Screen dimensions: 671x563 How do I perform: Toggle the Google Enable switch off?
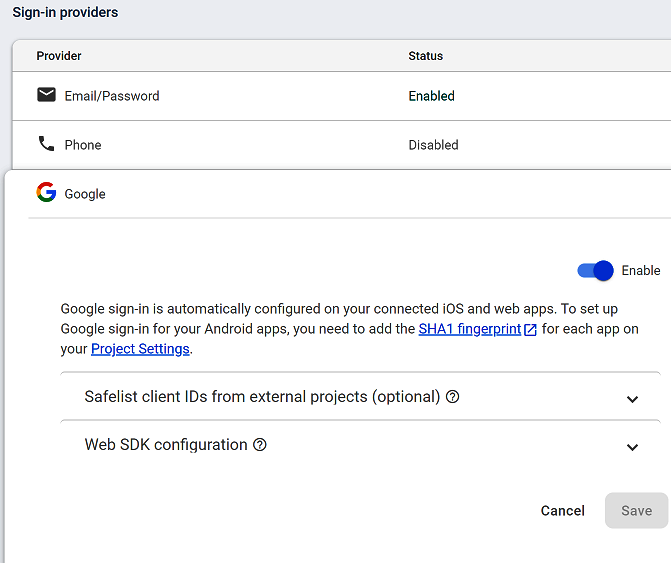tap(595, 271)
